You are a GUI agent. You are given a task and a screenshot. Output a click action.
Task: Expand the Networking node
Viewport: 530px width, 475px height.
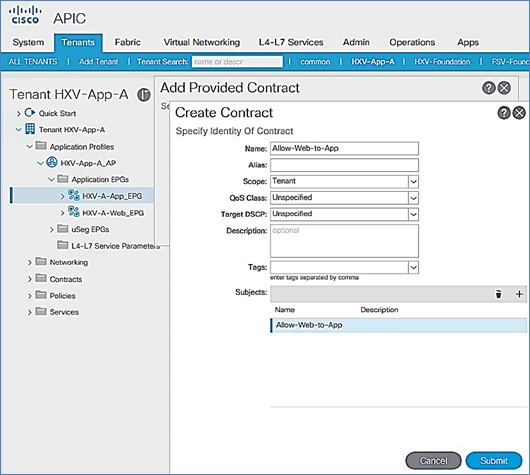tap(30, 262)
